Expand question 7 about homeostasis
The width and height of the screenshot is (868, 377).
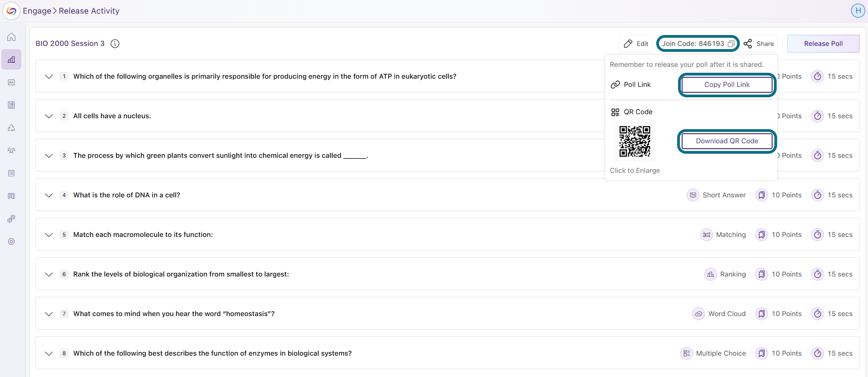[x=49, y=314]
